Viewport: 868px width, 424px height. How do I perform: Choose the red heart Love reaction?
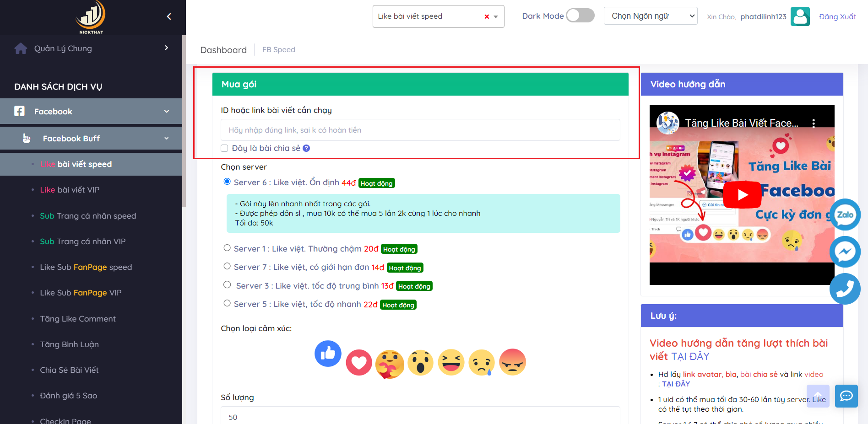pos(359,363)
